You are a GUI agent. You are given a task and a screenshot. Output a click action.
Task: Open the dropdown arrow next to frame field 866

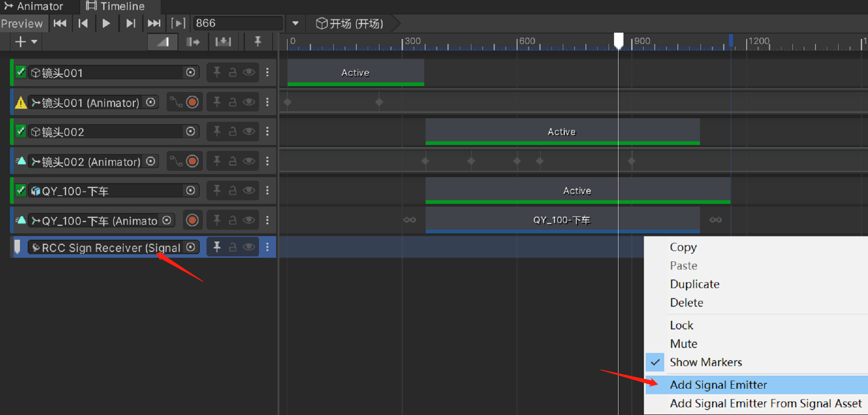(x=295, y=23)
